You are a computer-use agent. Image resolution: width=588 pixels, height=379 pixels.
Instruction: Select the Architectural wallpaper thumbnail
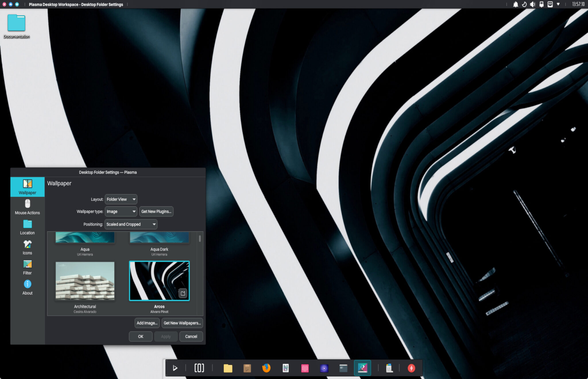click(x=85, y=281)
